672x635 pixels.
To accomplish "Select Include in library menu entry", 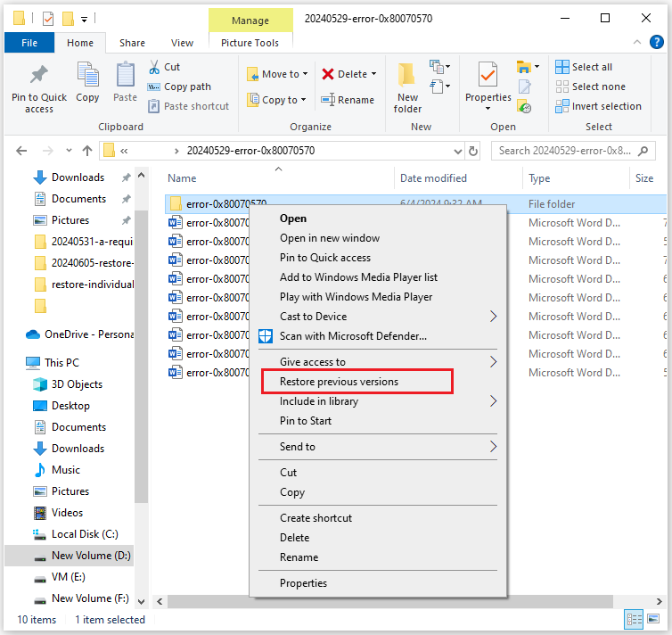I will coord(319,401).
